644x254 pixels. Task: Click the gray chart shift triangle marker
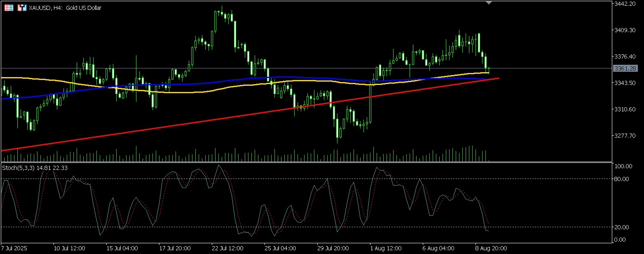tap(489, 3)
